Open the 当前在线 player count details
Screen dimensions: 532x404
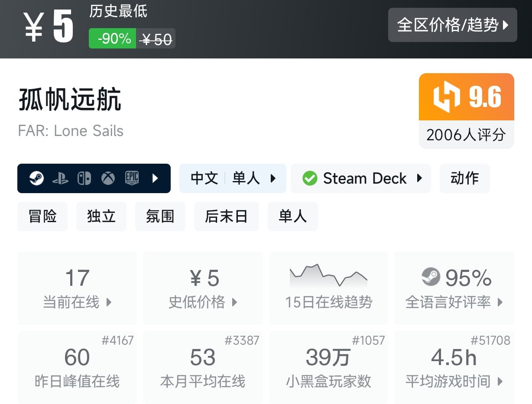click(x=77, y=288)
